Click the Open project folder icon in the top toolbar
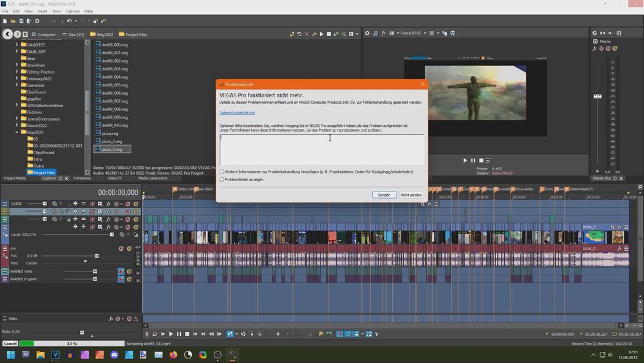The height and width of the screenshot is (363, 644). (13, 21)
